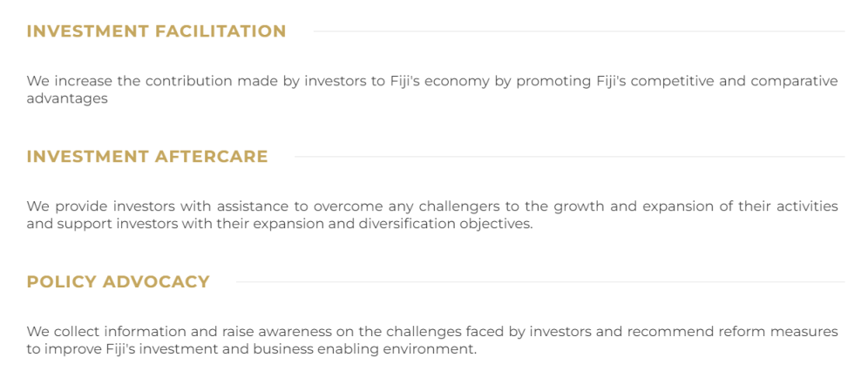
Task: Click the INVESTMENT FACILITATION heading
Action: [156, 31]
